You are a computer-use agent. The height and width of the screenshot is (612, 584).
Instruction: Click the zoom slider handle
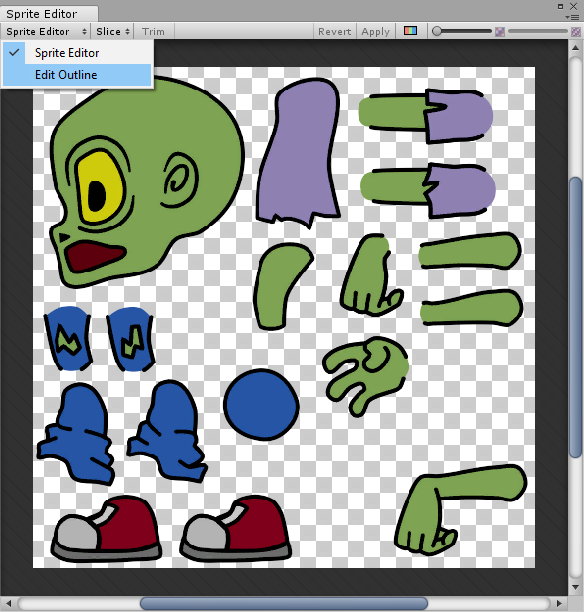point(437,31)
